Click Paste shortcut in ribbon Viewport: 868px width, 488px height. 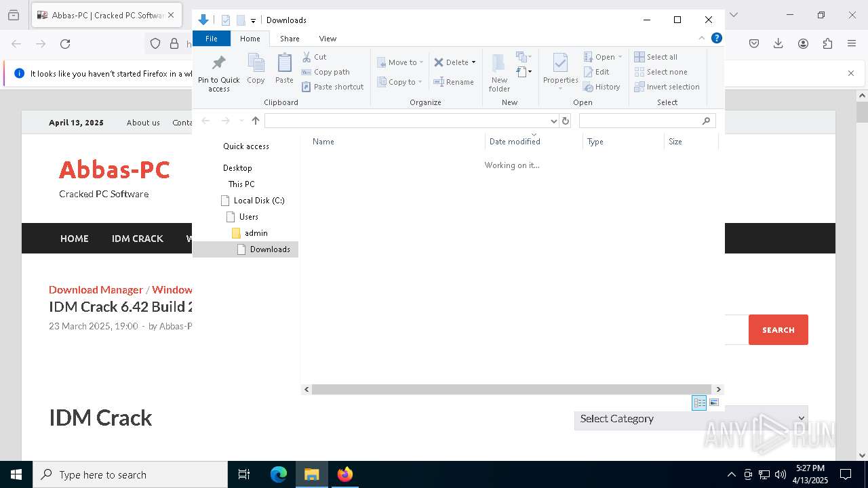pos(332,87)
